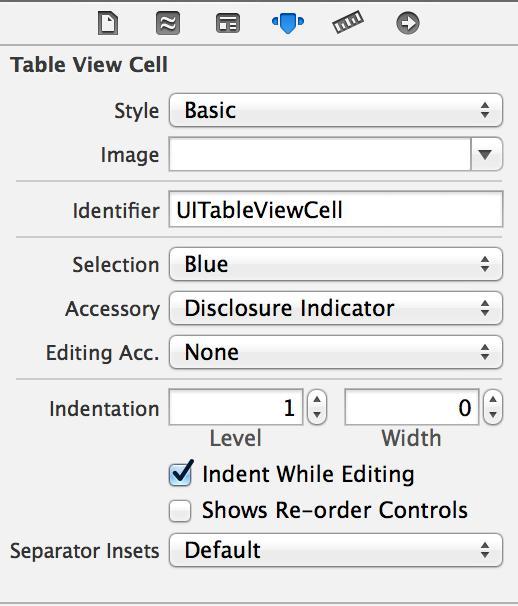Increase Indentation Level with stepper
The height and width of the screenshot is (606, 518).
(317, 400)
